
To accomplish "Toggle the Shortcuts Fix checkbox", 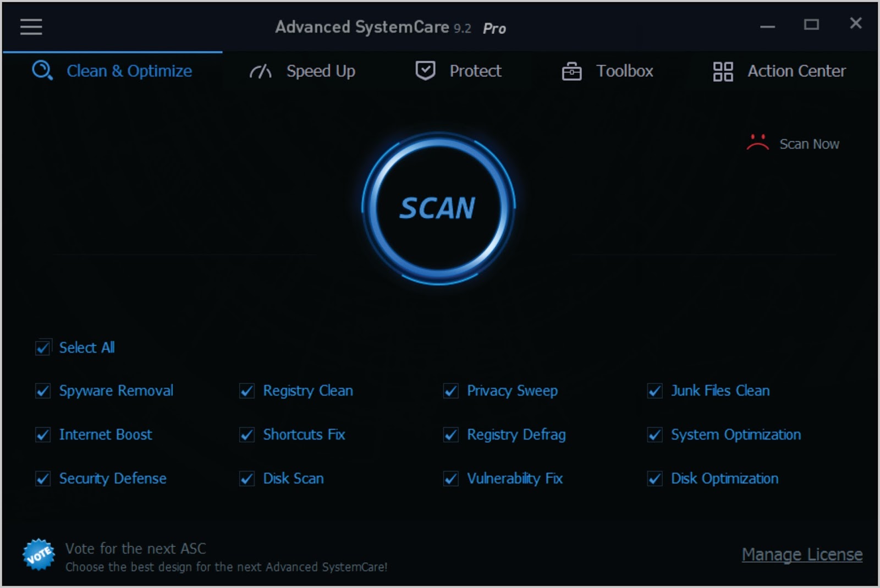I will click(x=247, y=435).
